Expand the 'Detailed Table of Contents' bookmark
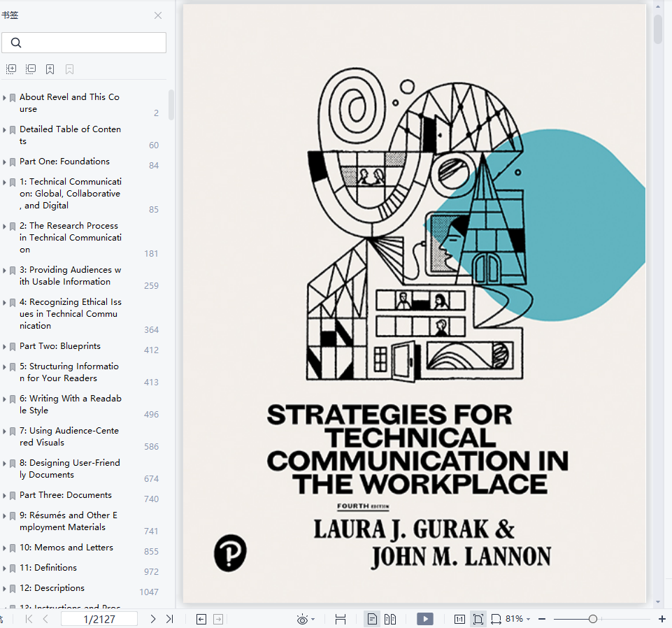Screen dimensions: 672x628 pos(4,130)
